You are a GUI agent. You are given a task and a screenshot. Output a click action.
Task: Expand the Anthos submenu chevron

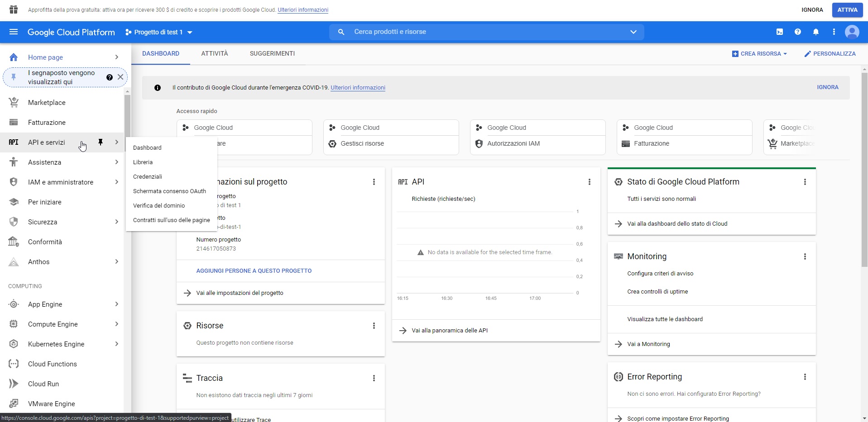[x=116, y=261]
